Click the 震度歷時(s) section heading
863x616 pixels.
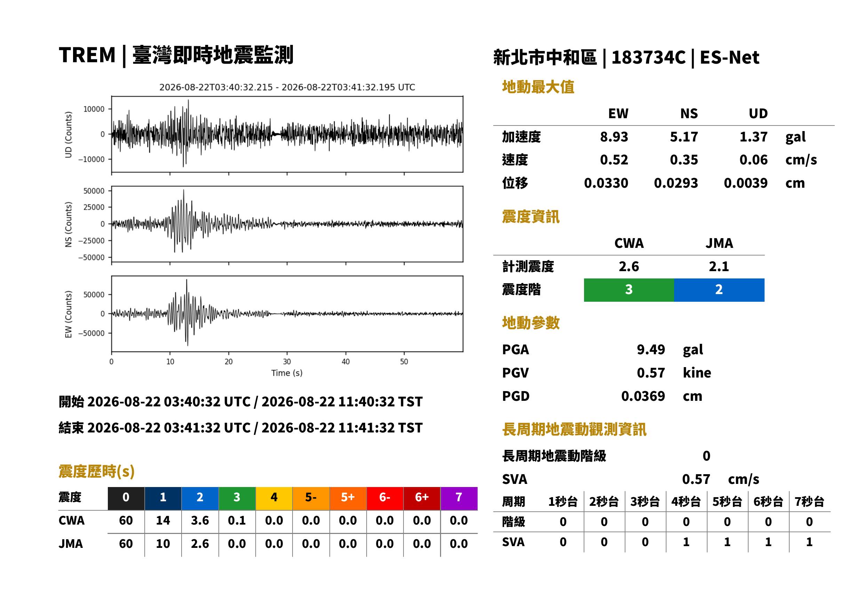(x=97, y=471)
